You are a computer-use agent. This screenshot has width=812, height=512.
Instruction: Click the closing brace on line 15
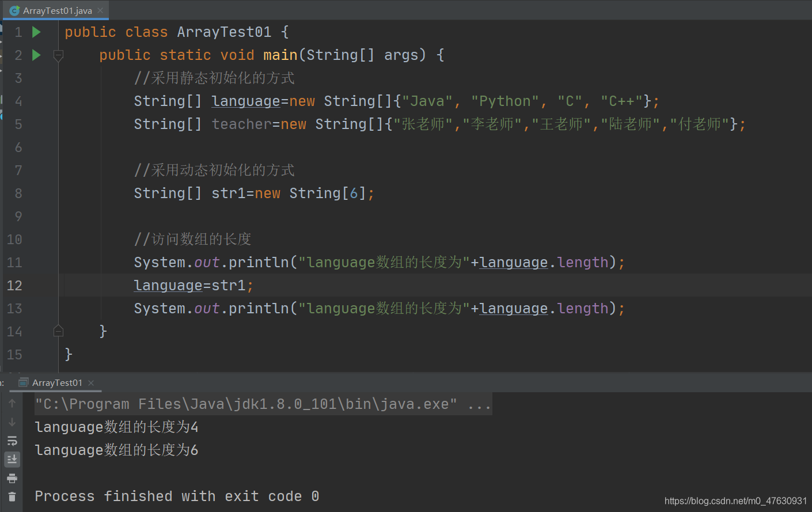click(69, 354)
